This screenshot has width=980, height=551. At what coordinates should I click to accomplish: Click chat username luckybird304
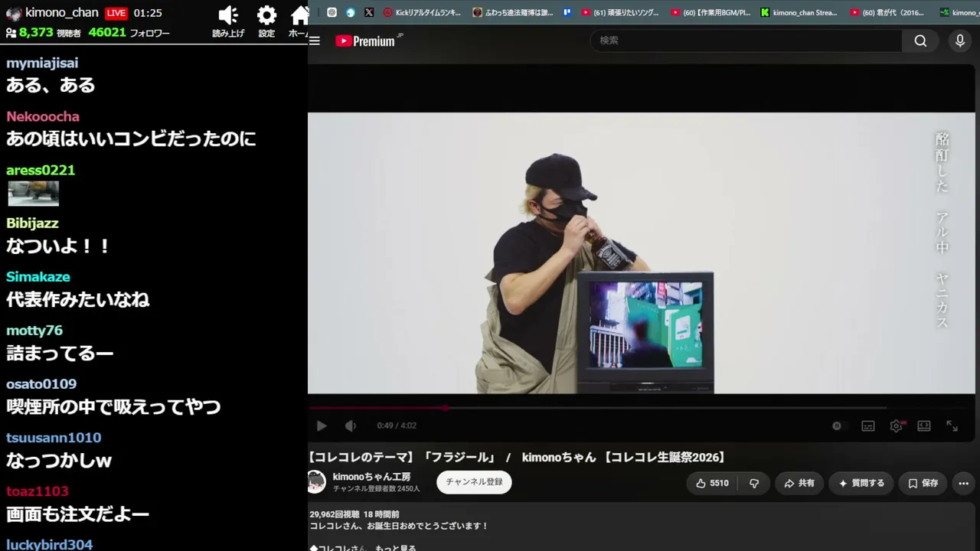pyautogui.click(x=50, y=545)
